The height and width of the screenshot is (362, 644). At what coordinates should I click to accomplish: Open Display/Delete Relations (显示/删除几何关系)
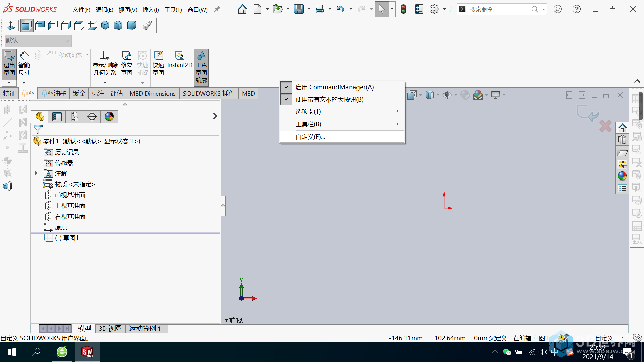tap(105, 64)
